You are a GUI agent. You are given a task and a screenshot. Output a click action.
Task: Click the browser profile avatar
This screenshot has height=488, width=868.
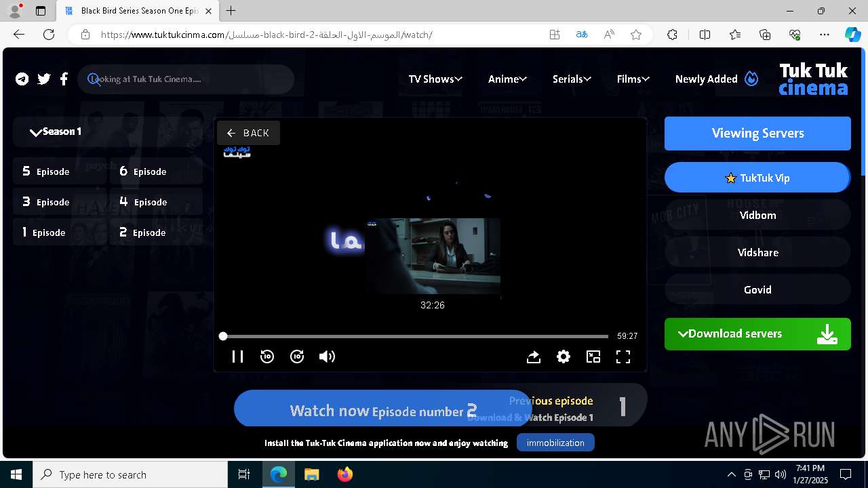[x=15, y=10]
